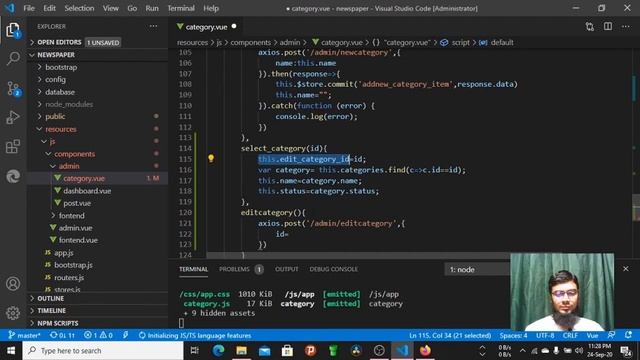Click the editor horizontal scrollbar

click(358, 255)
